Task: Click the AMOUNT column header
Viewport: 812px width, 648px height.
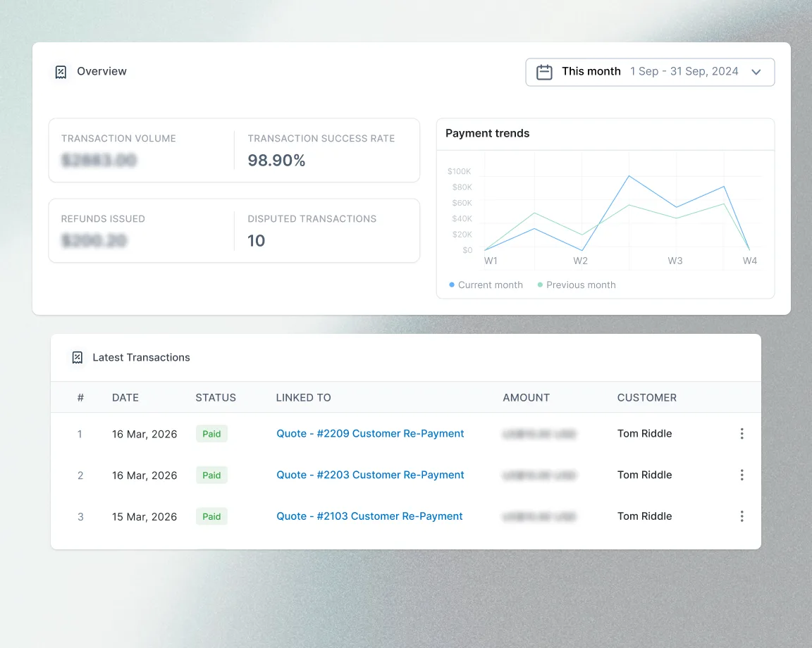Action: (526, 397)
